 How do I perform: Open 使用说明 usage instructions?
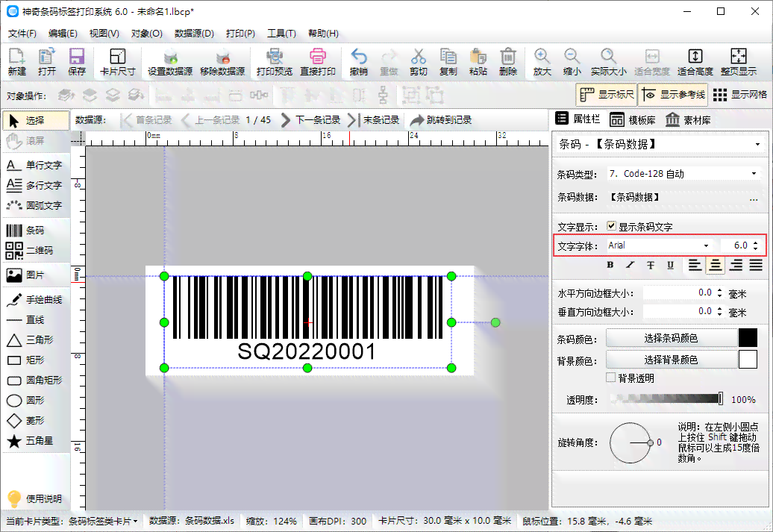(34, 499)
